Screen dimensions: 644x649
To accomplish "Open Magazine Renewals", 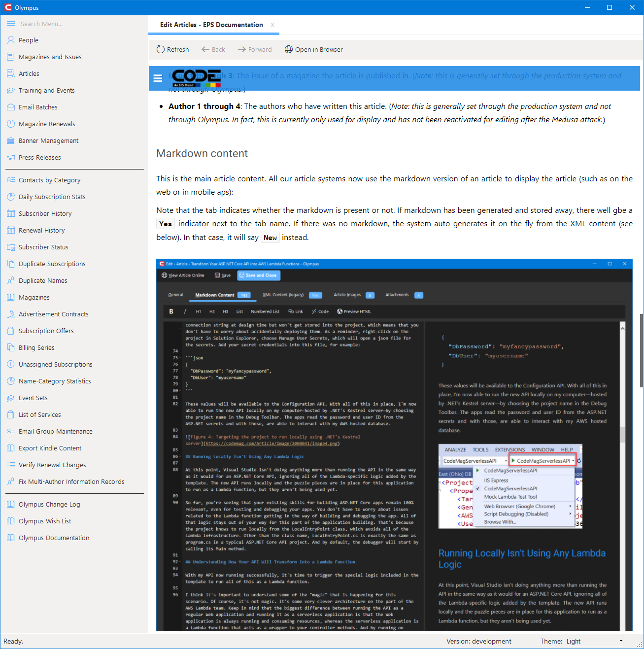I will pos(47,124).
